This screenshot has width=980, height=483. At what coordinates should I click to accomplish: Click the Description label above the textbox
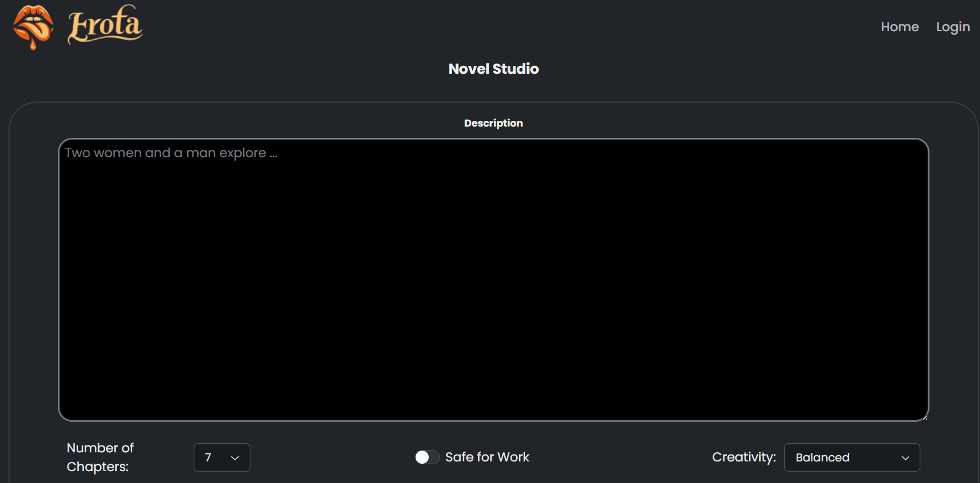(493, 123)
